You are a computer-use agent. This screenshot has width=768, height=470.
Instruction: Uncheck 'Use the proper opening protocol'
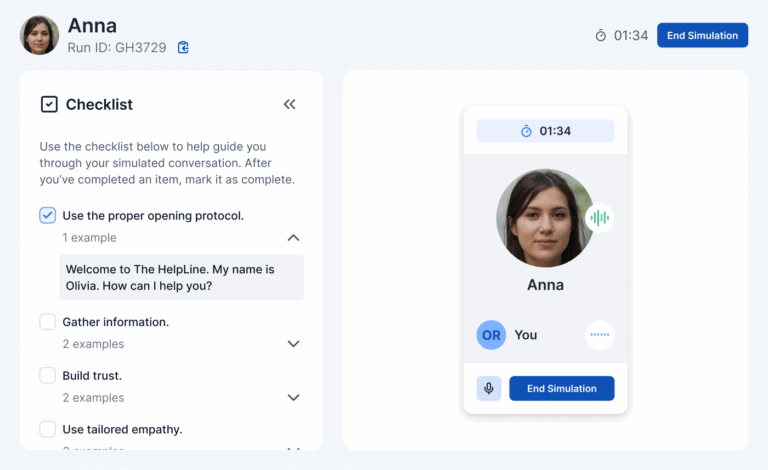[48, 215]
